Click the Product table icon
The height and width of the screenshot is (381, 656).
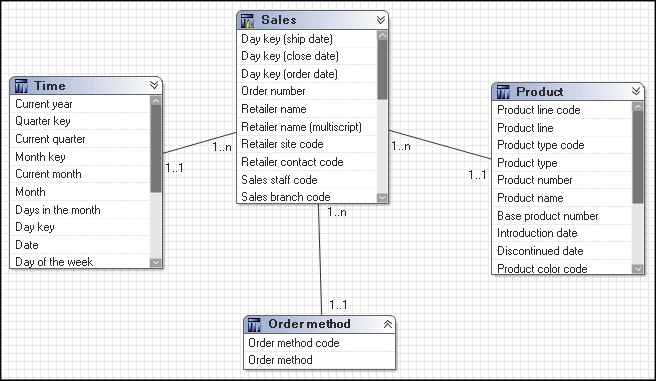coord(503,92)
